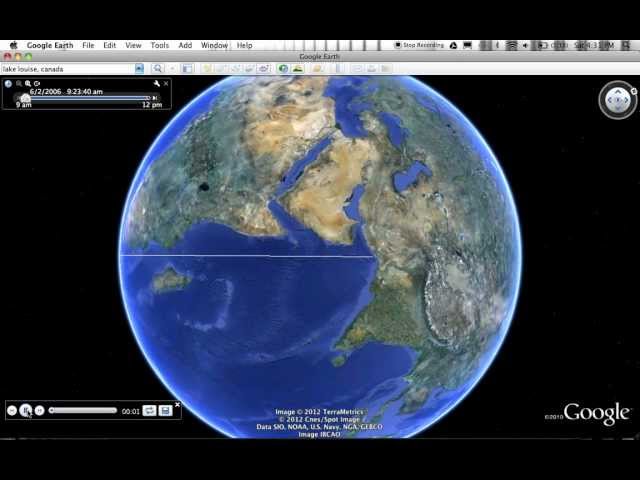Open the File menu
This screenshot has width=640, height=480.
point(88,45)
